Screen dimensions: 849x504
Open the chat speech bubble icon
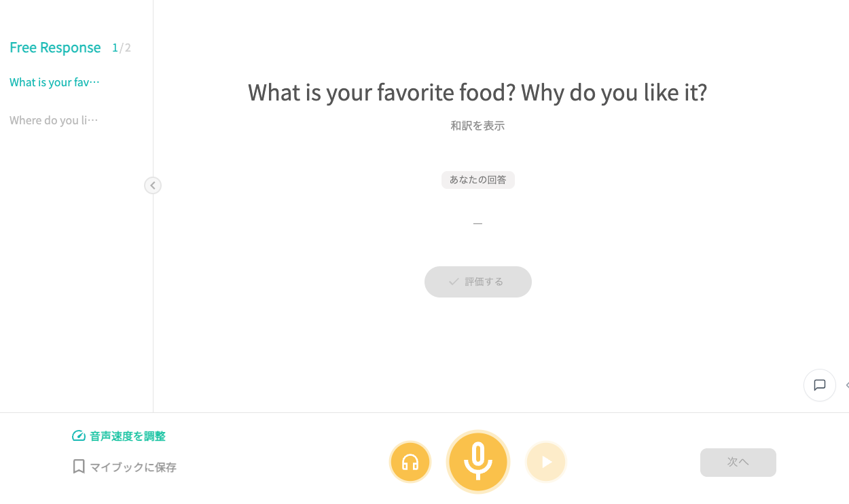click(x=819, y=385)
